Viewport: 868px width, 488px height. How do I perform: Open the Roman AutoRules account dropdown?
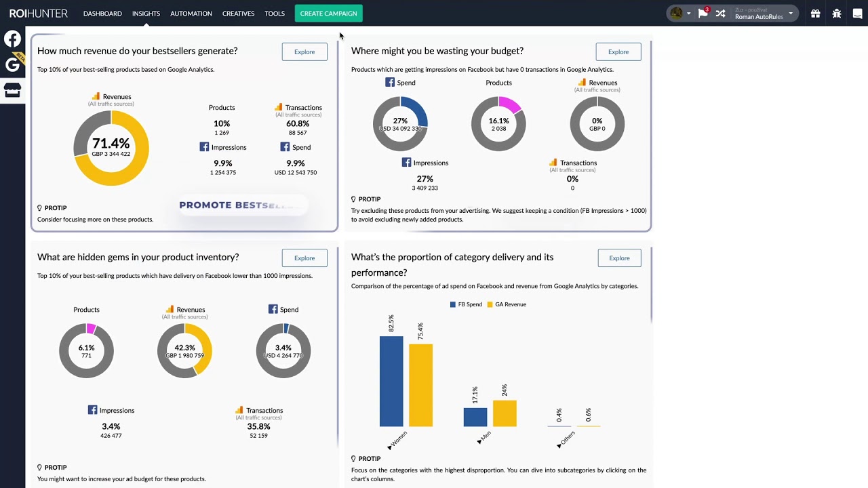764,14
